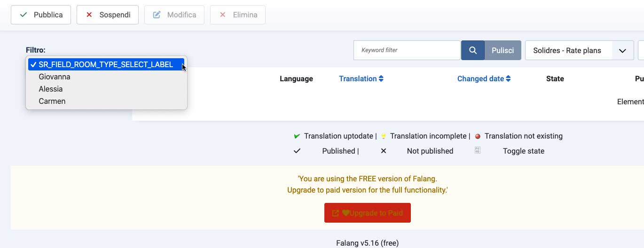Screen dimensions: 644x248
Task: Click the red Upgrade to Paid button
Action: [367, 213]
